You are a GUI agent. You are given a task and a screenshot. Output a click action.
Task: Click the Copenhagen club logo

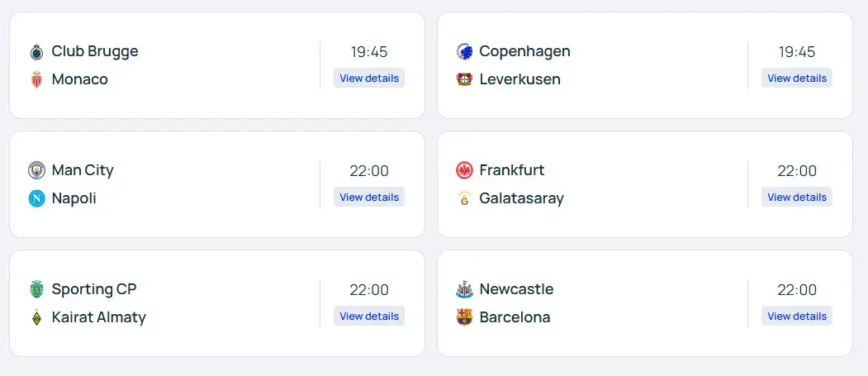(464, 52)
